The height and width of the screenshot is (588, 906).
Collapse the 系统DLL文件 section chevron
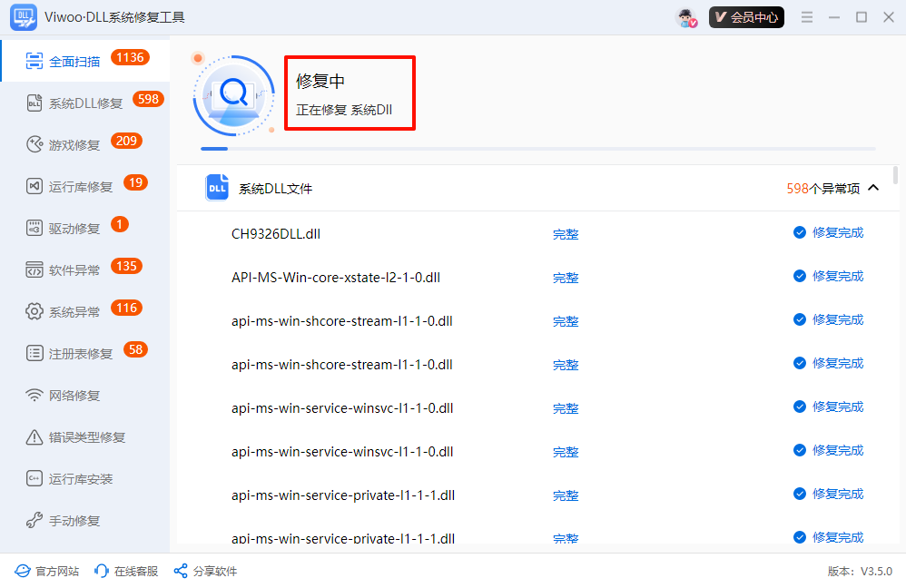tap(873, 188)
